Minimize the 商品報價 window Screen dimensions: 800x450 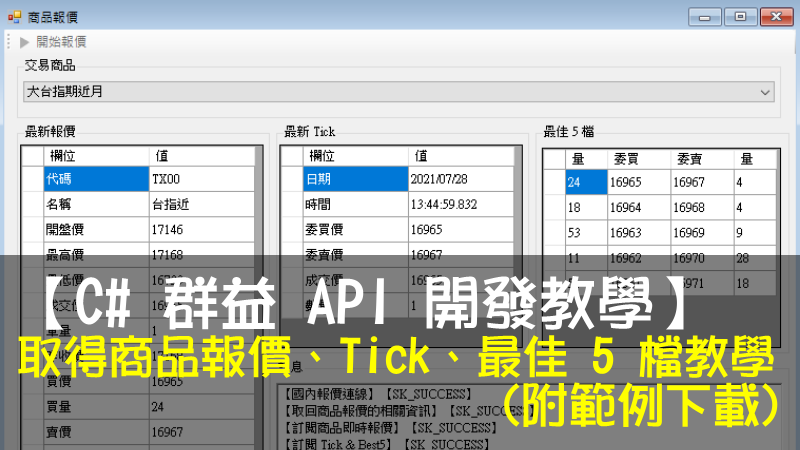[705, 17]
